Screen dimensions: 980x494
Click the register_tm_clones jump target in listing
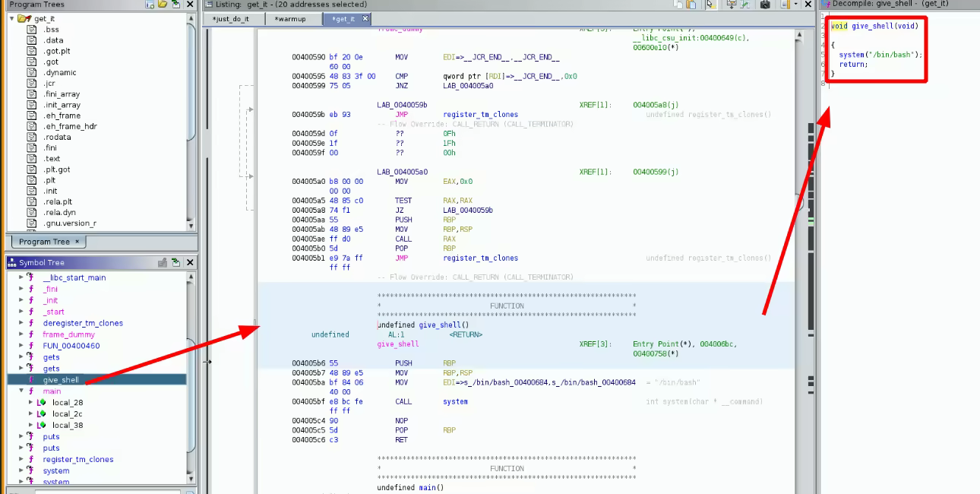click(480, 115)
